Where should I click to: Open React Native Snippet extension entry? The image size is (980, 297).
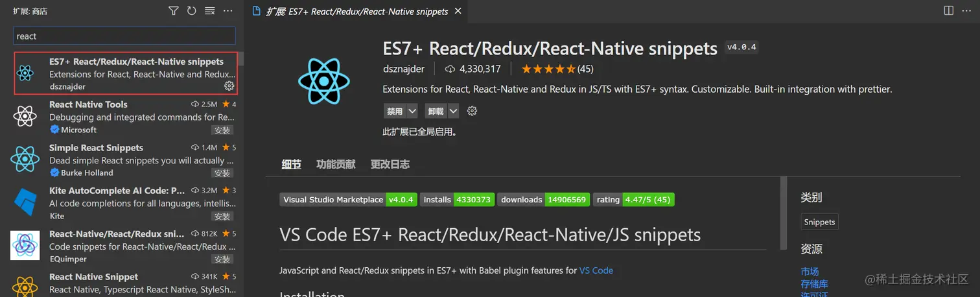(122, 283)
